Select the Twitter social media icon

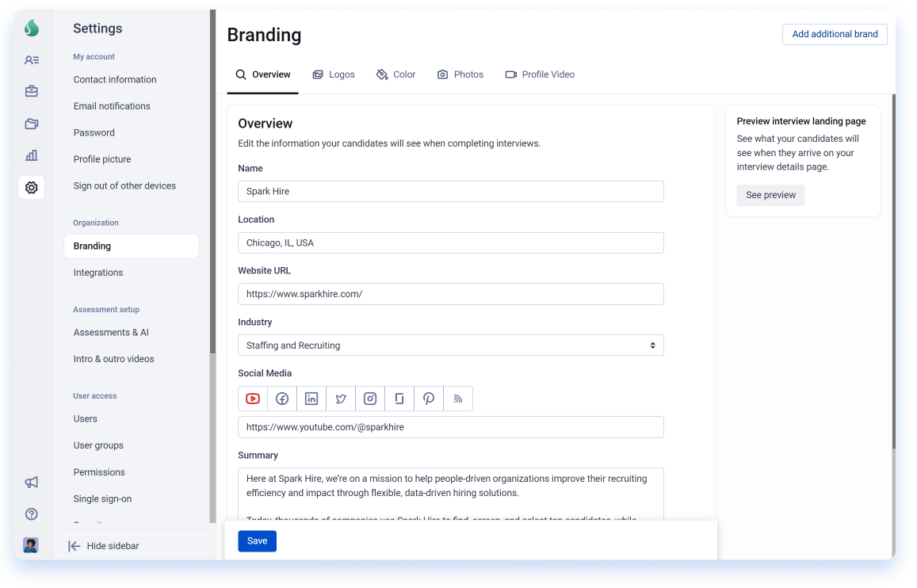pos(341,399)
